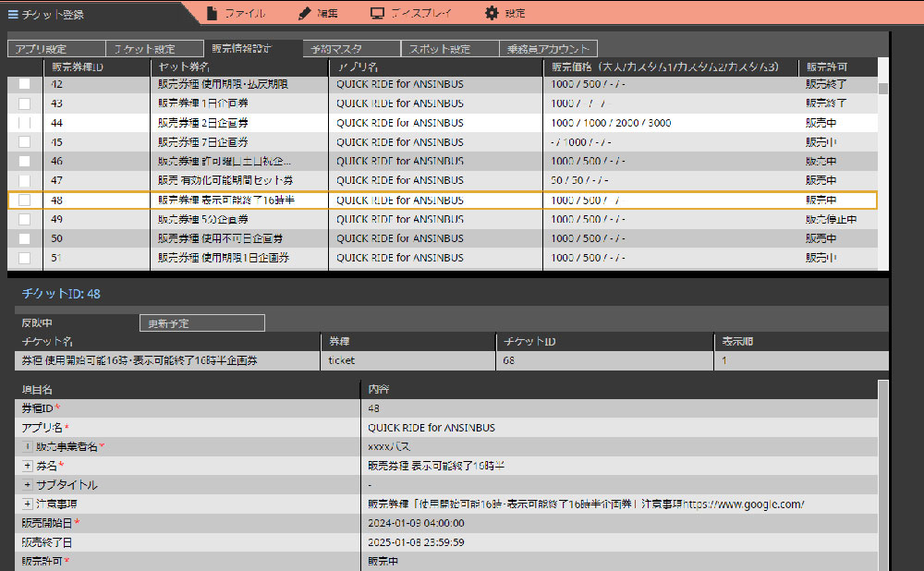Open the スポット設定 tab
The image size is (924, 571).
click(x=450, y=49)
